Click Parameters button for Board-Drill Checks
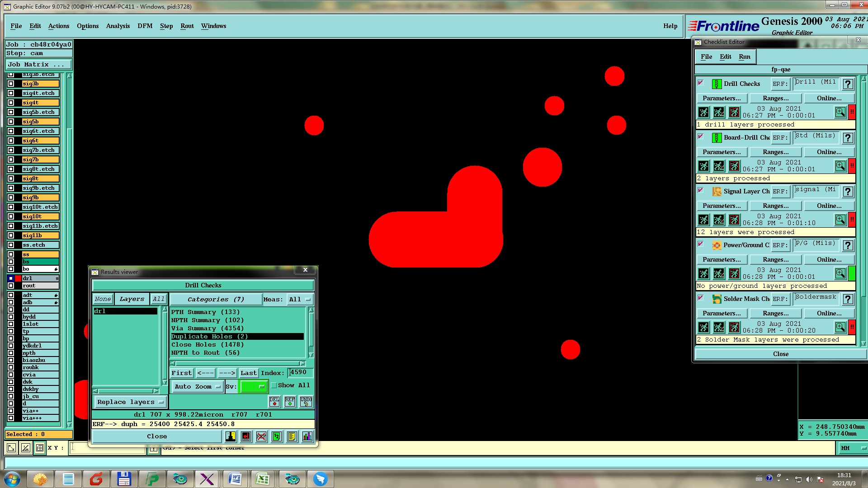This screenshot has height=488, width=868. (x=722, y=152)
